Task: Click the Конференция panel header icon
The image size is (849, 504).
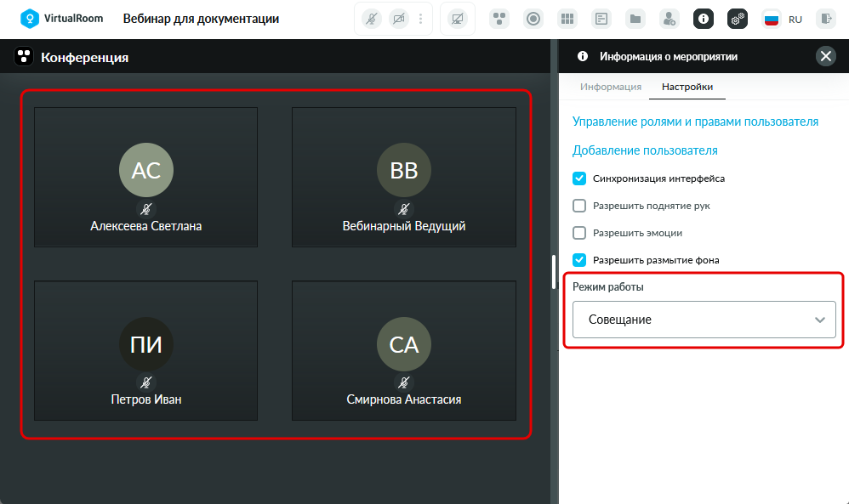Action: 24,56
